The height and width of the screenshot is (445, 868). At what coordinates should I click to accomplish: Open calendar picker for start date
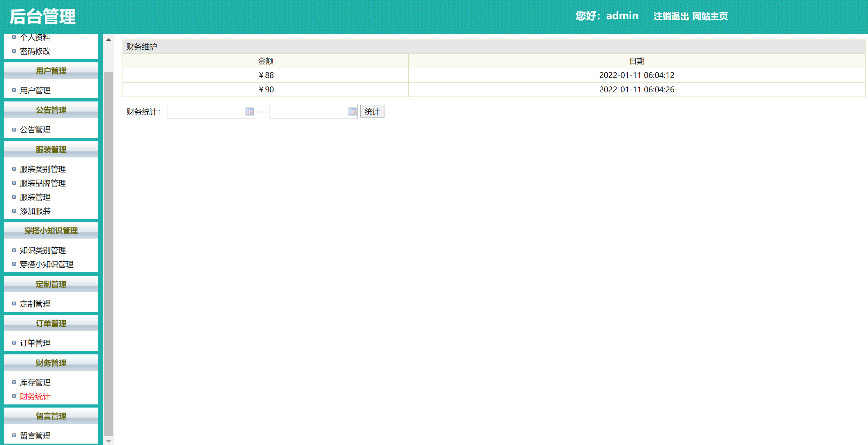coord(249,112)
